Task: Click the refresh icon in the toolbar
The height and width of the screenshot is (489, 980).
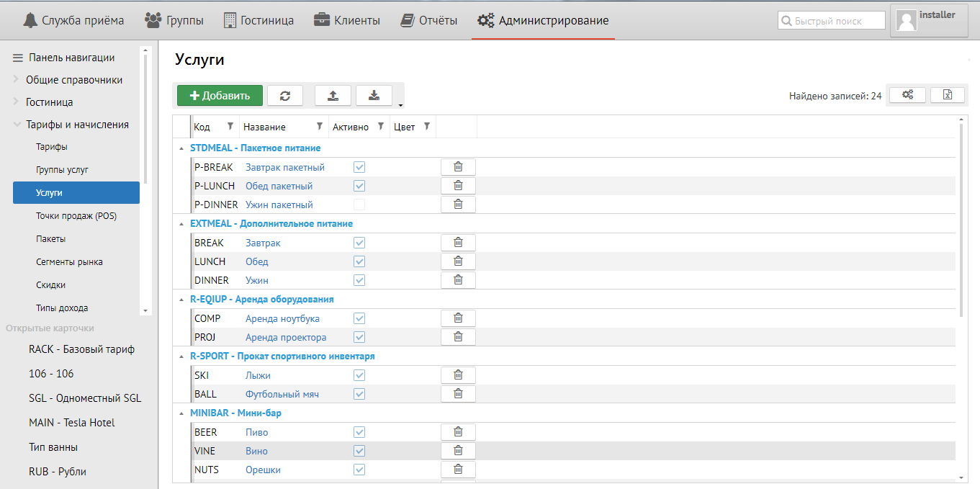Action: [x=285, y=96]
